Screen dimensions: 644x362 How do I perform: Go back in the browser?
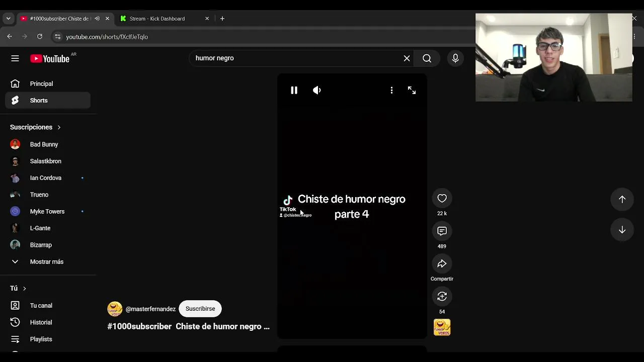tap(10, 37)
